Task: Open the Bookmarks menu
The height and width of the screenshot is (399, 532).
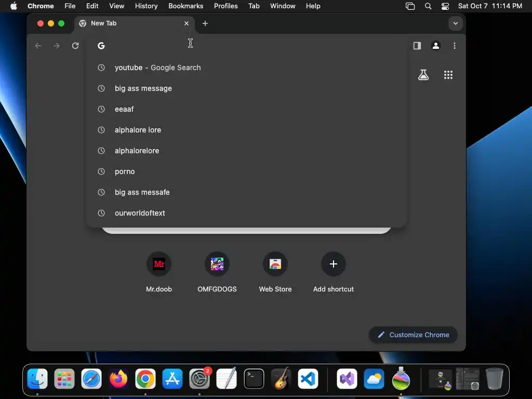Action: click(185, 6)
